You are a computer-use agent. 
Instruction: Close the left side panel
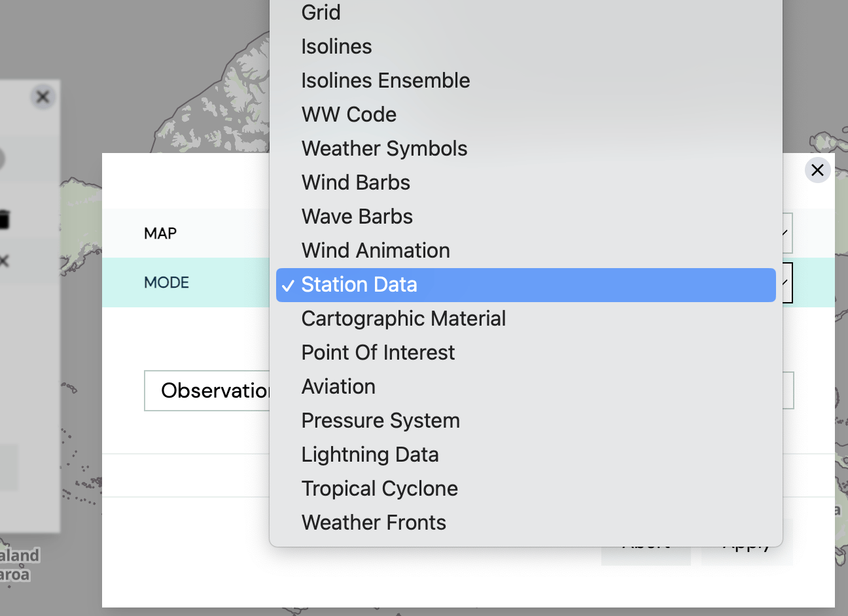tap(43, 97)
